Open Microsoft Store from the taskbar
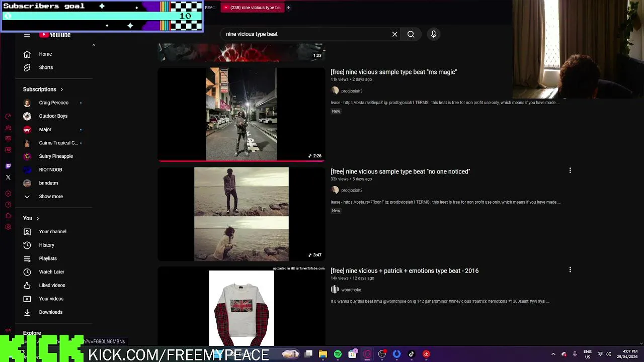 click(x=353, y=354)
